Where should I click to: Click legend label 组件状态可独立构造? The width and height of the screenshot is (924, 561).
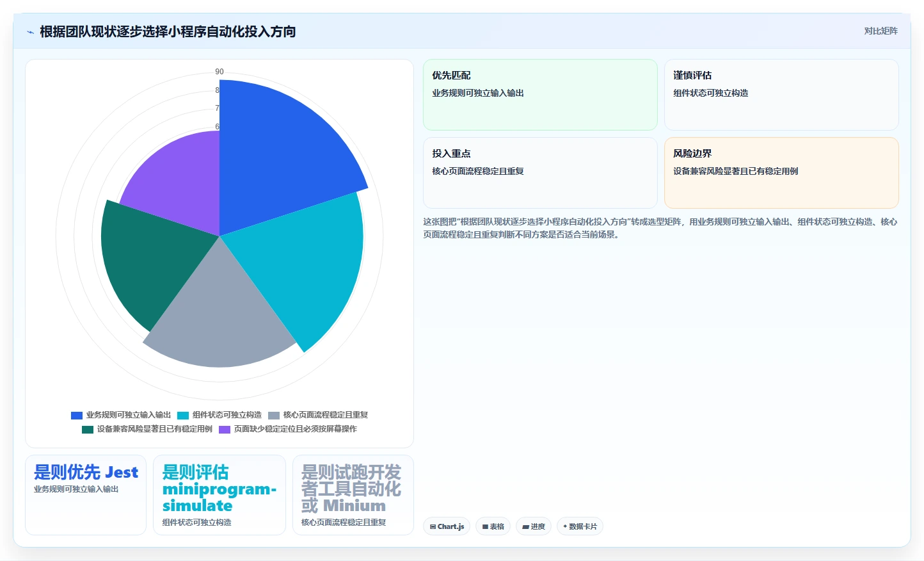pyautogui.click(x=227, y=415)
